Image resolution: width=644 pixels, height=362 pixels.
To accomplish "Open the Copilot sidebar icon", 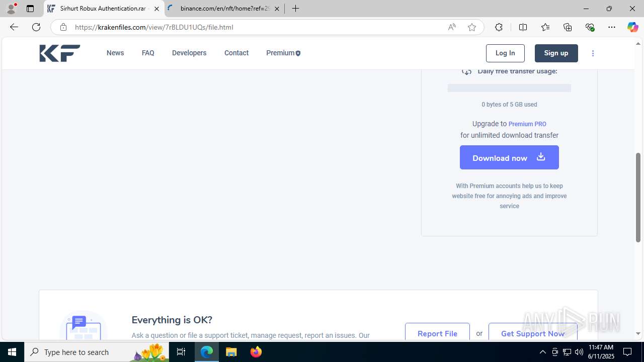I will (x=632, y=27).
